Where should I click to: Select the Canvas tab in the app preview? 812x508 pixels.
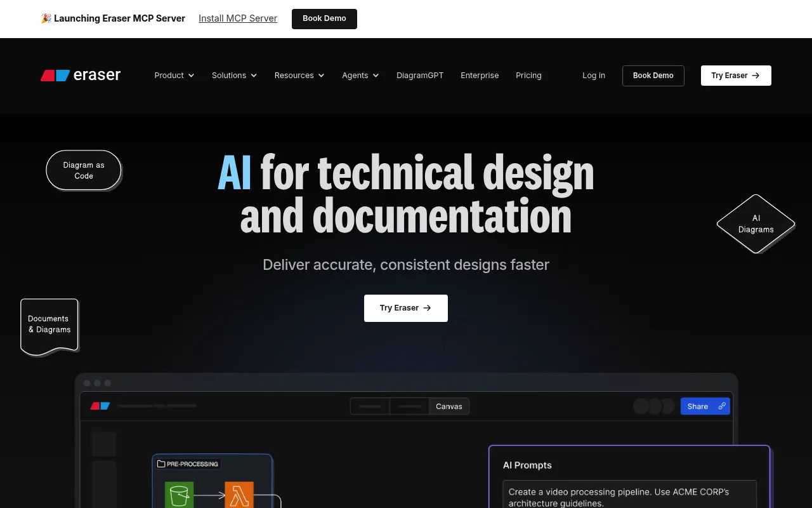[449, 406]
